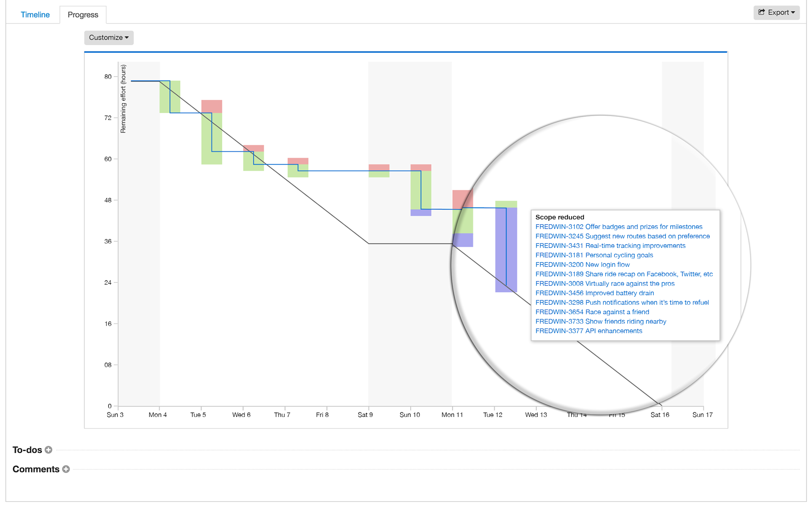Image resolution: width=812 pixels, height=508 pixels.
Task: Open the Customize chart options
Action: 108,37
